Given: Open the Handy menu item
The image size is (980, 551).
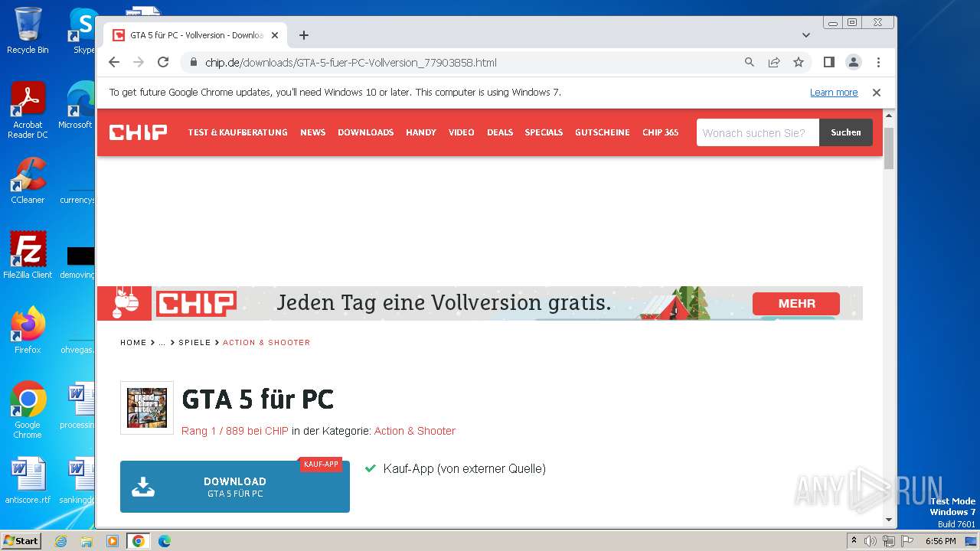Looking at the screenshot, I should coord(421,132).
